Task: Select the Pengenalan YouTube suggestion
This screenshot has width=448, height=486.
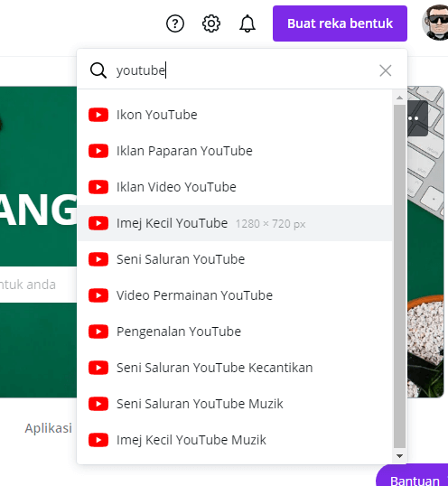Action: pos(235,332)
